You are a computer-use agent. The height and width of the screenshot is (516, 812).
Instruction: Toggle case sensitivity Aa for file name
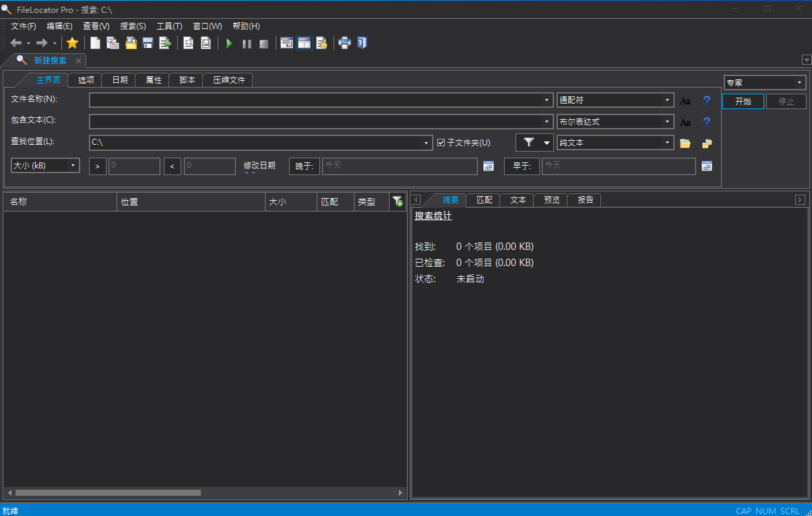point(685,101)
